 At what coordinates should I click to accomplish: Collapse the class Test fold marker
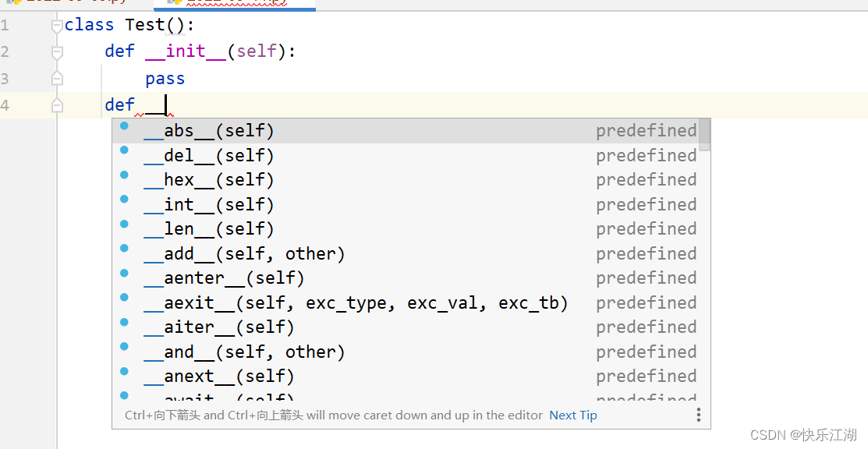(56, 26)
